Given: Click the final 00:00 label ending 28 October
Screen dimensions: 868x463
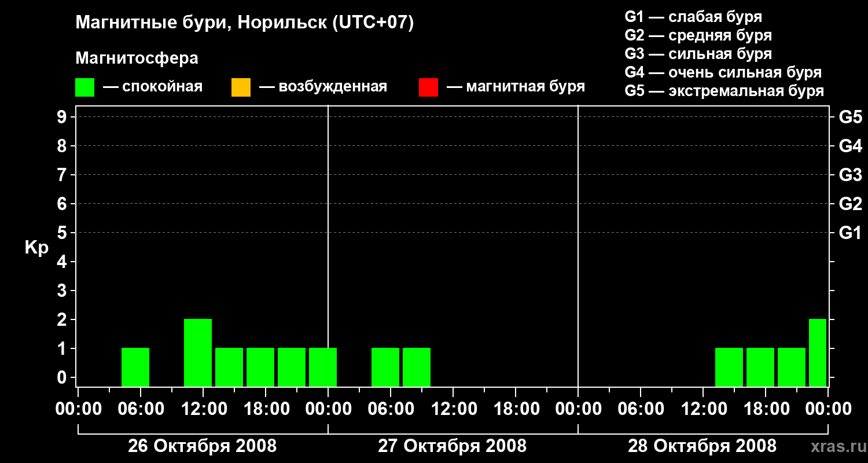Looking at the screenshot, I should tap(828, 409).
